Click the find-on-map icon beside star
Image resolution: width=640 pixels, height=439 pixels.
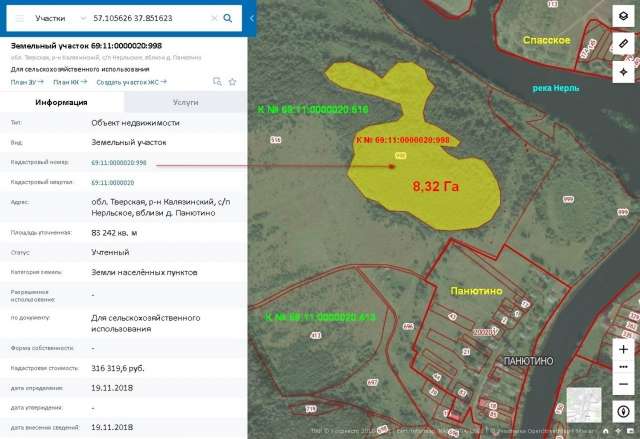tap(217, 82)
